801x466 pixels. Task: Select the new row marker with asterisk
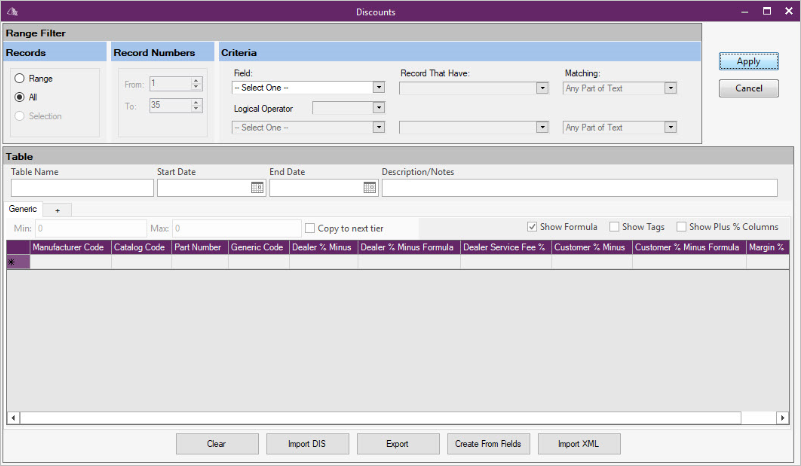[18, 262]
